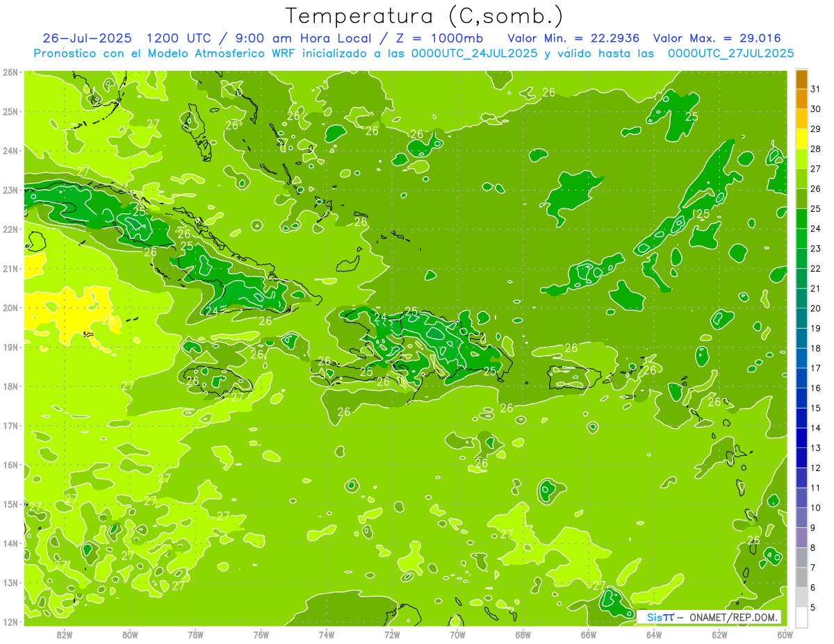Click the yellow legend swatch between 28 and 29
The height and width of the screenshot is (644, 834).
801,140
